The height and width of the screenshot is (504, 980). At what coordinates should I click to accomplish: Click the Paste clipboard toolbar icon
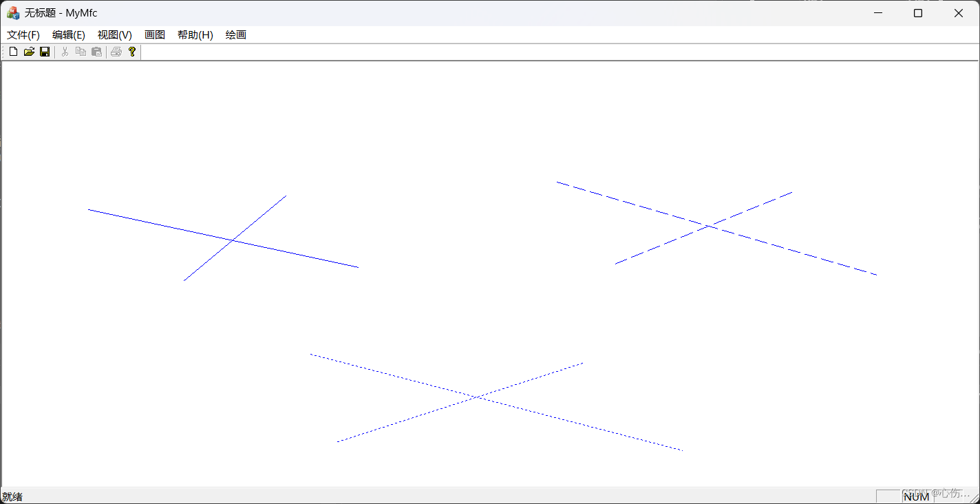point(96,52)
